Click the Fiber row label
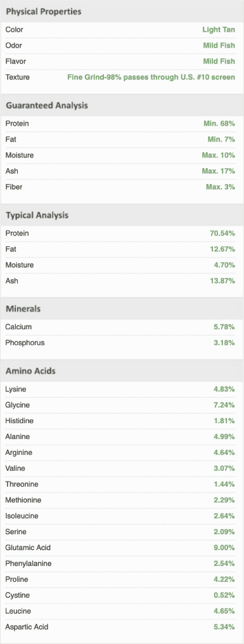Viewport: 244px width, 644px height. point(14,187)
